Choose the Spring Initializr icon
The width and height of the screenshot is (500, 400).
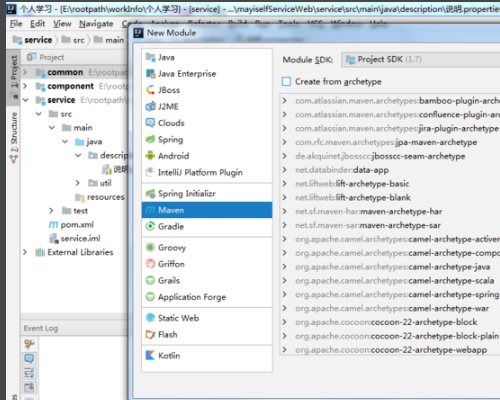point(150,193)
